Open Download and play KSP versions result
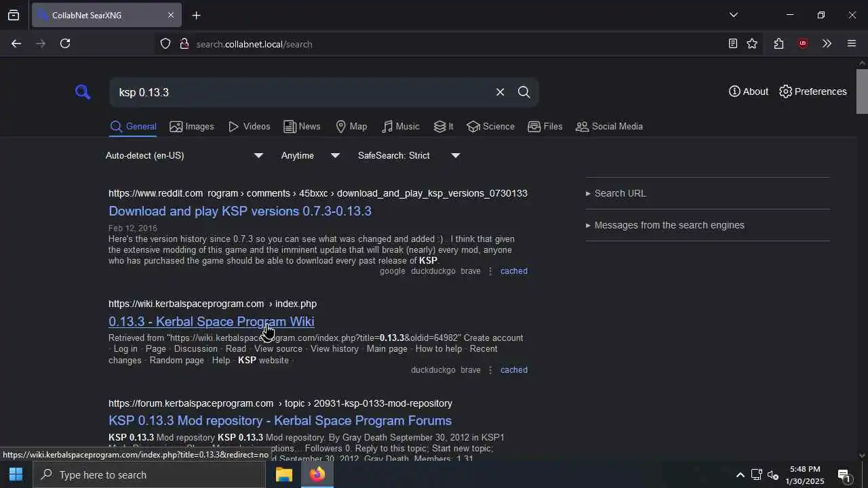The width and height of the screenshot is (868, 488). [x=240, y=211]
